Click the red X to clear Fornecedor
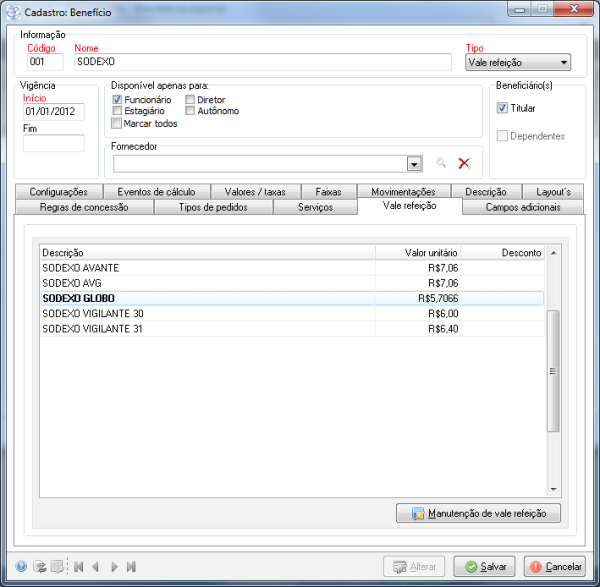Viewport: 600px width, 587px height. pyautogui.click(x=464, y=164)
